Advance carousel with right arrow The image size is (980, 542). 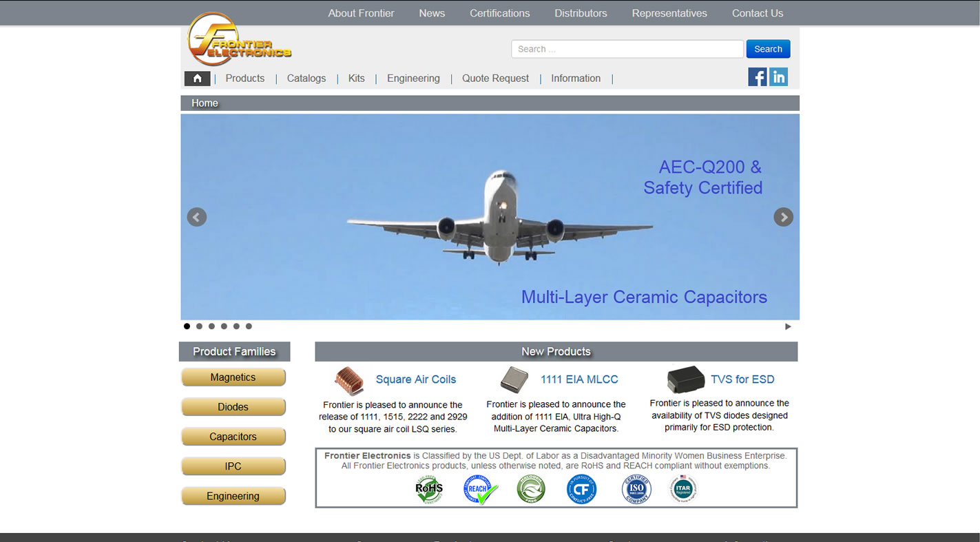(783, 217)
